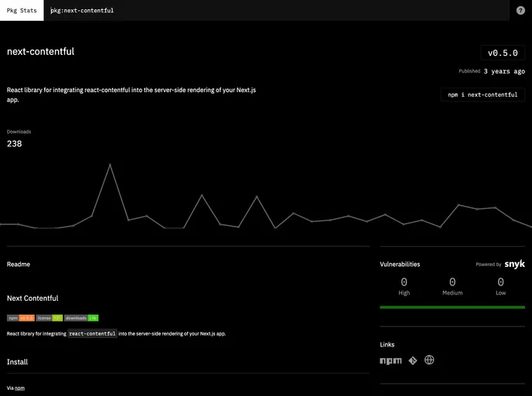The image size is (532, 396).
Task: Click the license badge in readme
Action: pyautogui.click(x=49, y=318)
